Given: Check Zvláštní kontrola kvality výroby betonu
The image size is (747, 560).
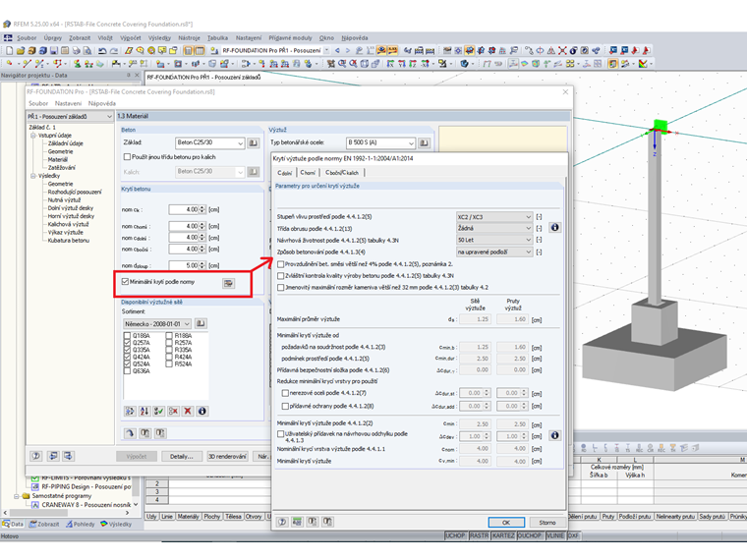Looking at the screenshot, I should click(280, 276).
